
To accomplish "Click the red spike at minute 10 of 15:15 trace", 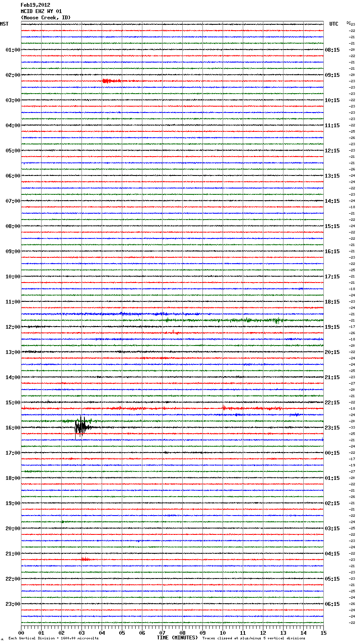I will pyautogui.click(x=224, y=408).
